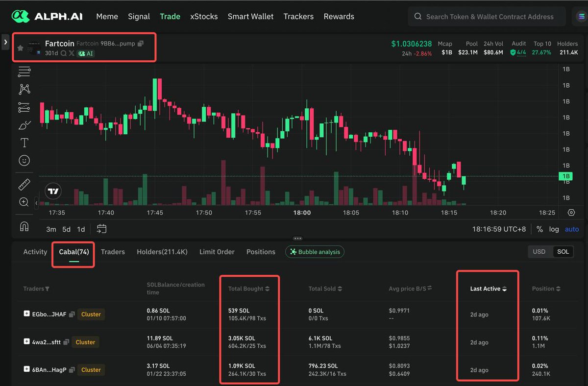Expand the EGbo...JHAF trader row

pyautogui.click(x=27, y=314)
